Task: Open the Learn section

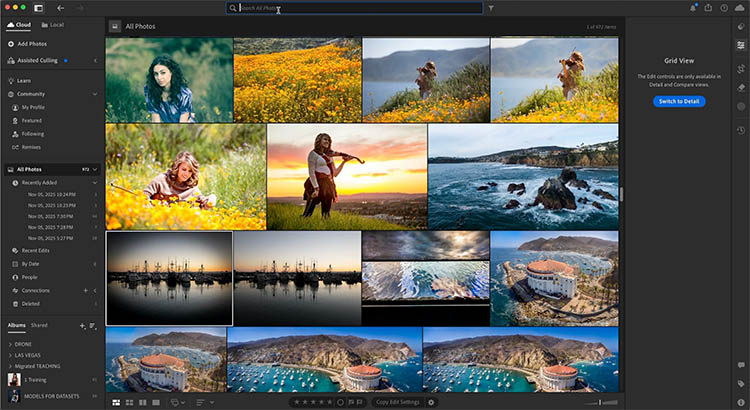Action: click(20, 81)
